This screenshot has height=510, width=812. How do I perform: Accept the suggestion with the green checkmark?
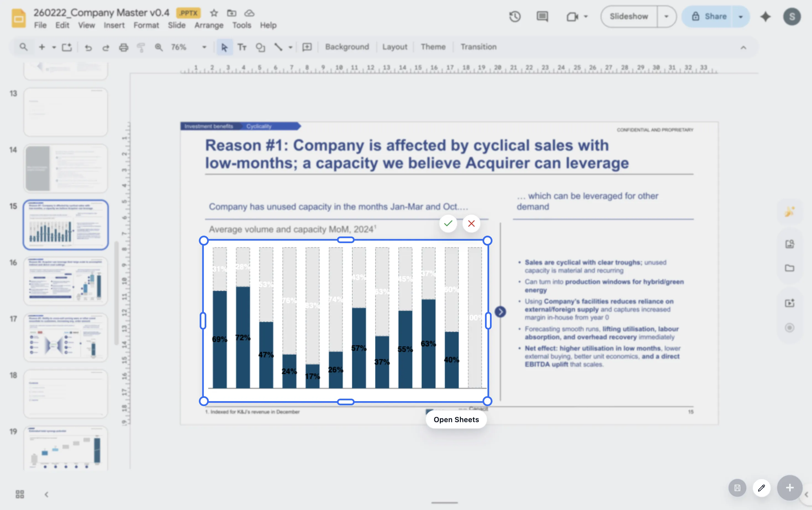(448, 223)
